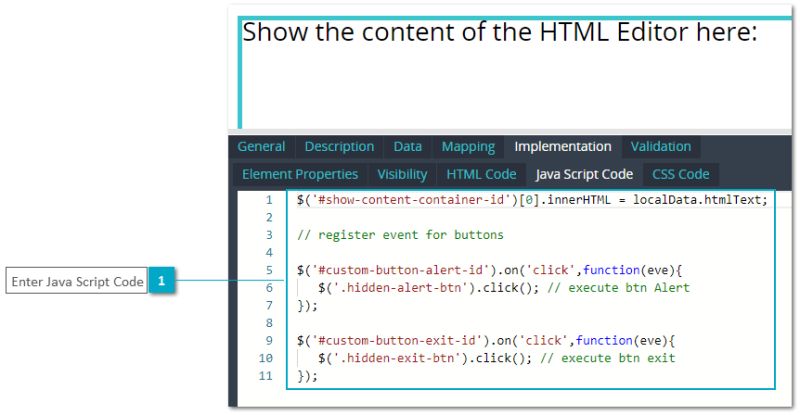Screen dimensions: 800x415
Task: Select the Implementation tab
Action: 563,147
